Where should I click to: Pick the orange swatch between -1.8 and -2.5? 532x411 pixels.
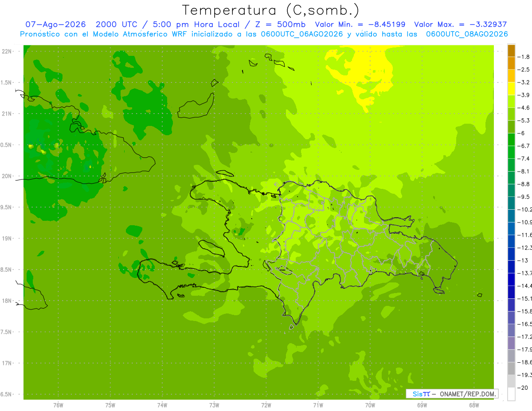point(511,63)
